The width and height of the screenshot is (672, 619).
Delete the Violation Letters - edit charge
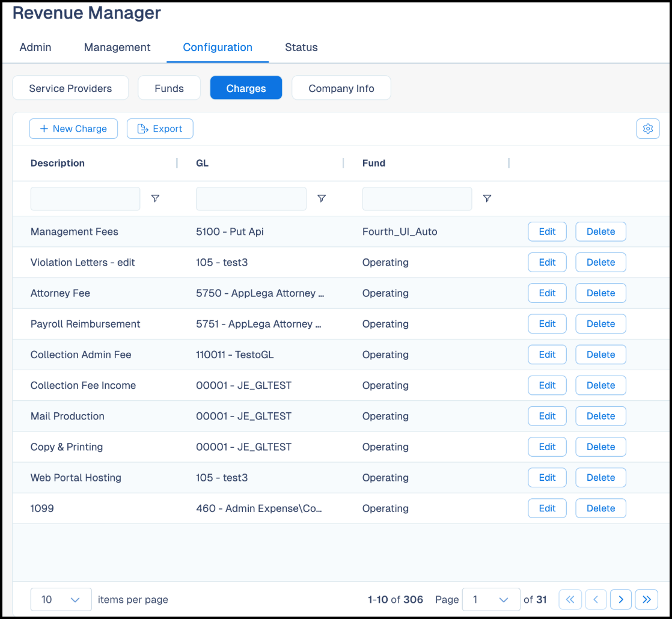[x=600, y=262]
